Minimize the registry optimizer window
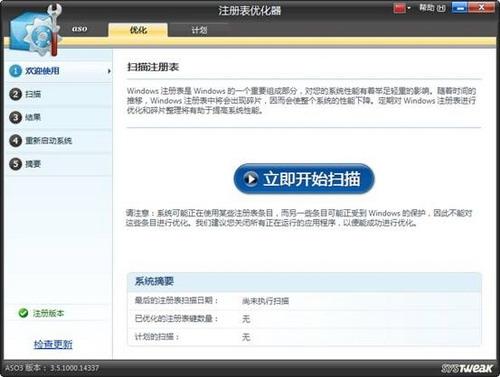The height and width of the screenshot is (377, 500). (460, 8)
